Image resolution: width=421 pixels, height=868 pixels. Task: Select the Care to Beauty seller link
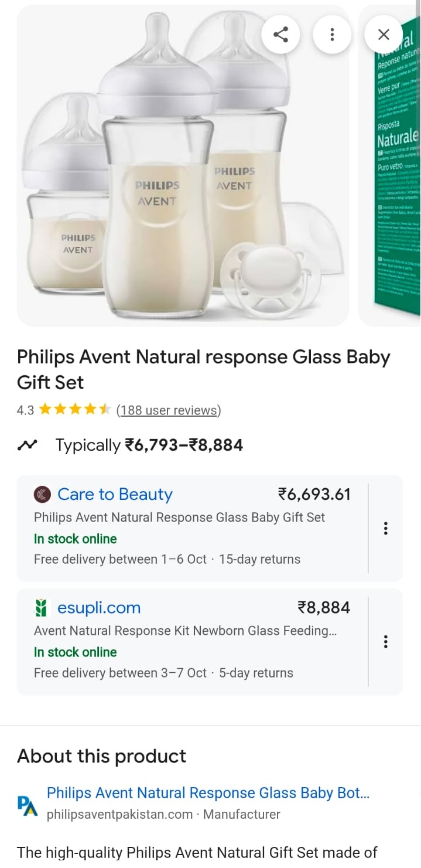(x=115, y=495)
